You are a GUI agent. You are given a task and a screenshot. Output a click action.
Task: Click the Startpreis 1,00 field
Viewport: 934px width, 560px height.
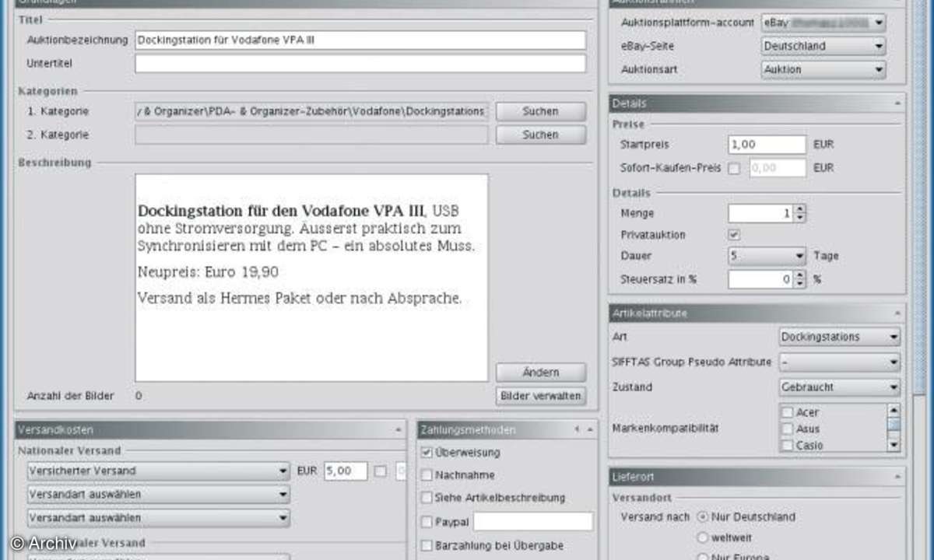pos(767,145)
